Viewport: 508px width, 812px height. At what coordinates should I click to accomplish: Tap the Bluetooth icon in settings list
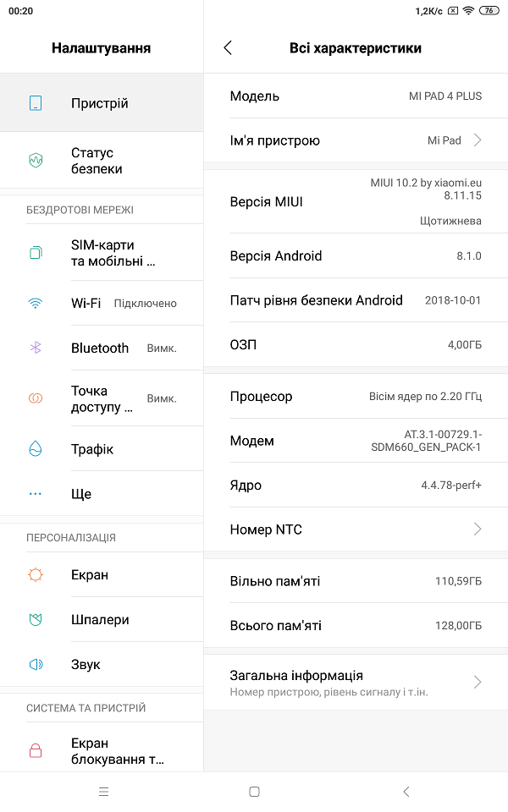[x=36, y=348]
